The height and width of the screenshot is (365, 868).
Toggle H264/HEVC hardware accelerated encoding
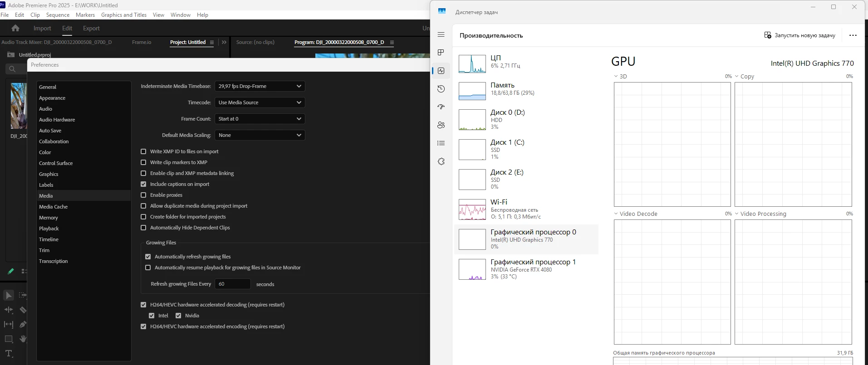(x=143, y=326)
